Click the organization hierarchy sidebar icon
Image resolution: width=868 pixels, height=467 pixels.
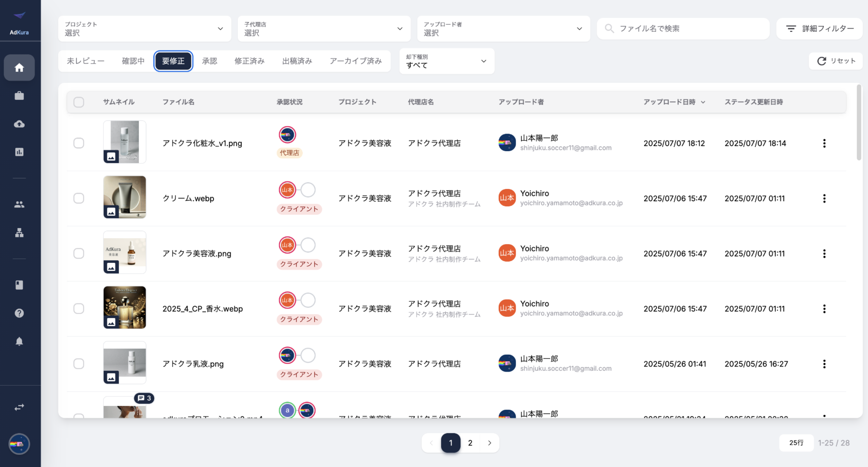[19, 232]
